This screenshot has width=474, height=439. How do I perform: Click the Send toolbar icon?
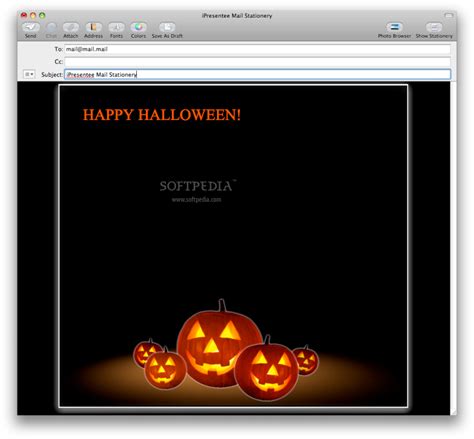click(x=30, y=27)
